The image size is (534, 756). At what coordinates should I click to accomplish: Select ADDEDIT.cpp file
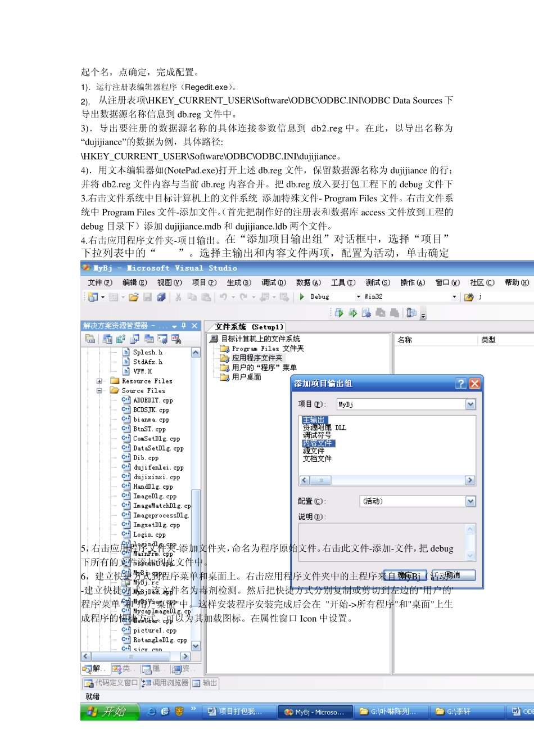tap(153, 400)
